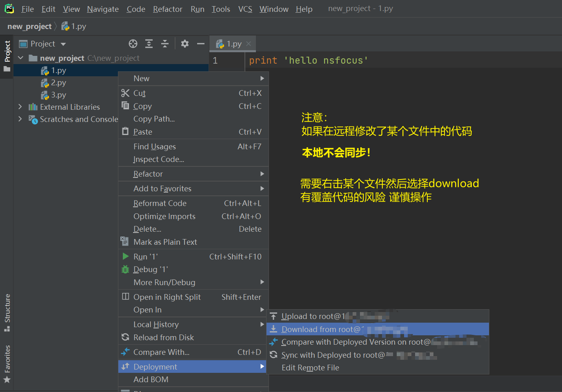Open the Structure tool window

[7, 312]
